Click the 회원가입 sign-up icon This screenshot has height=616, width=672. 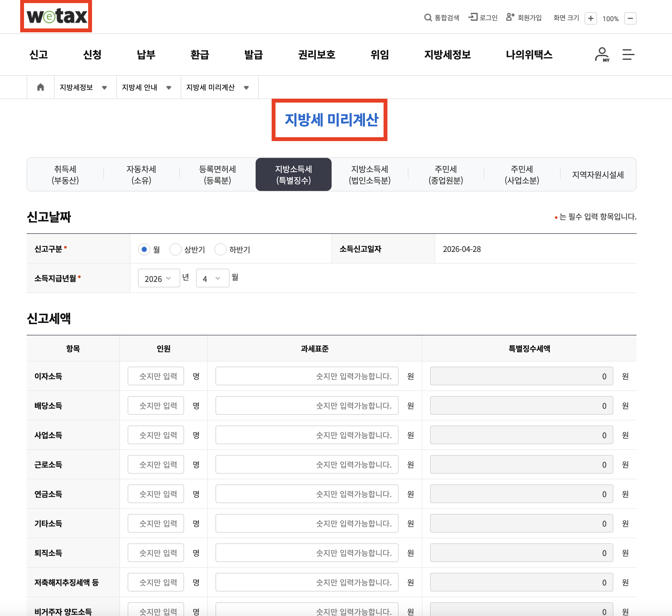pyautogui.click(x=510, y=17)
